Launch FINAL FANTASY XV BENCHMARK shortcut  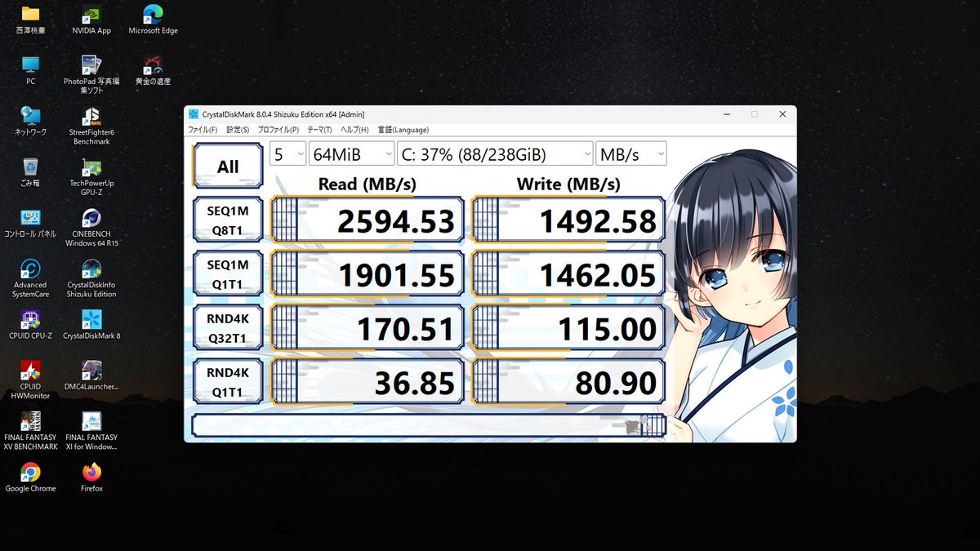tap(30, 431)
